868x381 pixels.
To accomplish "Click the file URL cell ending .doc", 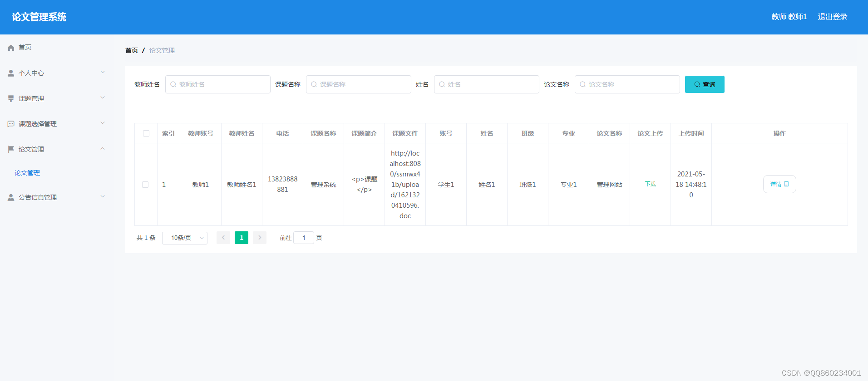I will (405, 185).
